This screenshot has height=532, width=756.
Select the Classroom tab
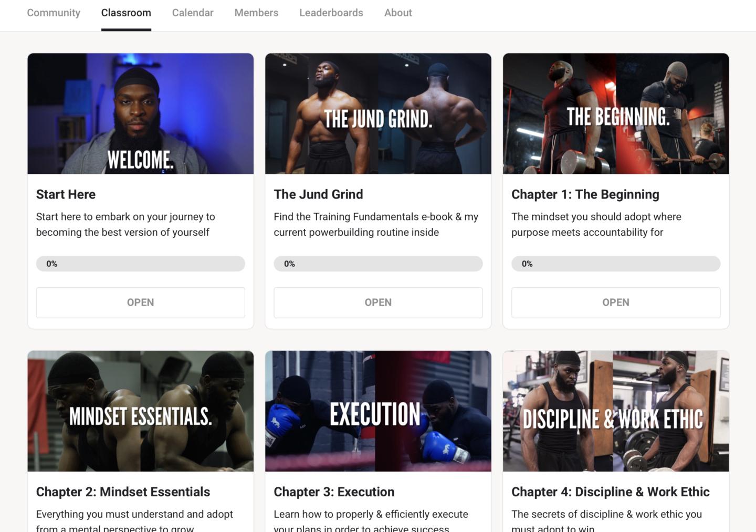(x=126, y=13)
